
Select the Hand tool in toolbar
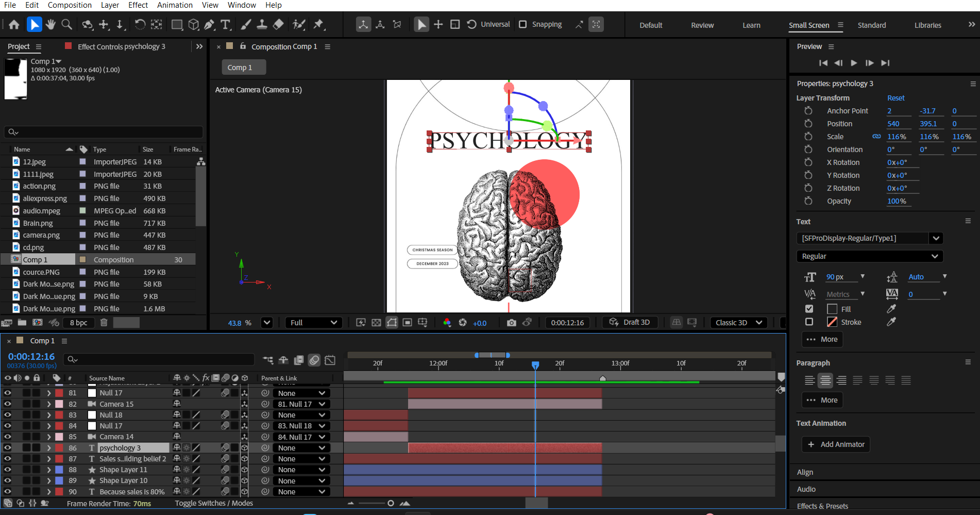coord(50,24)
